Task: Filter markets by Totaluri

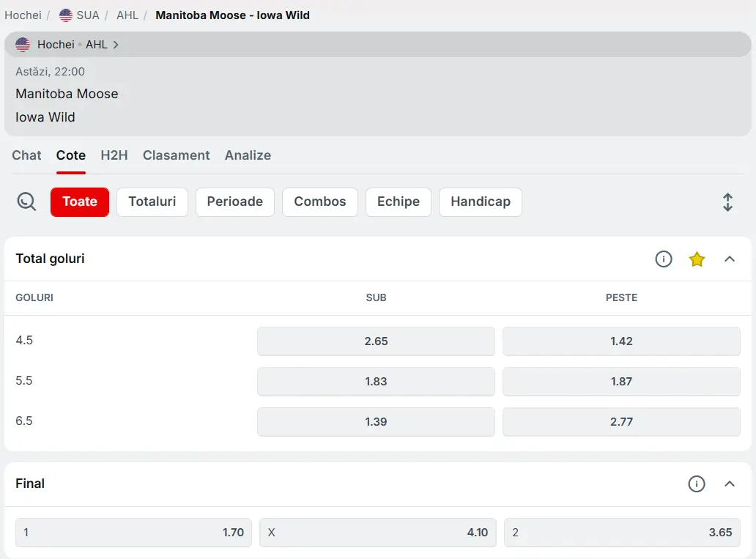Action: tap(152, 202)
